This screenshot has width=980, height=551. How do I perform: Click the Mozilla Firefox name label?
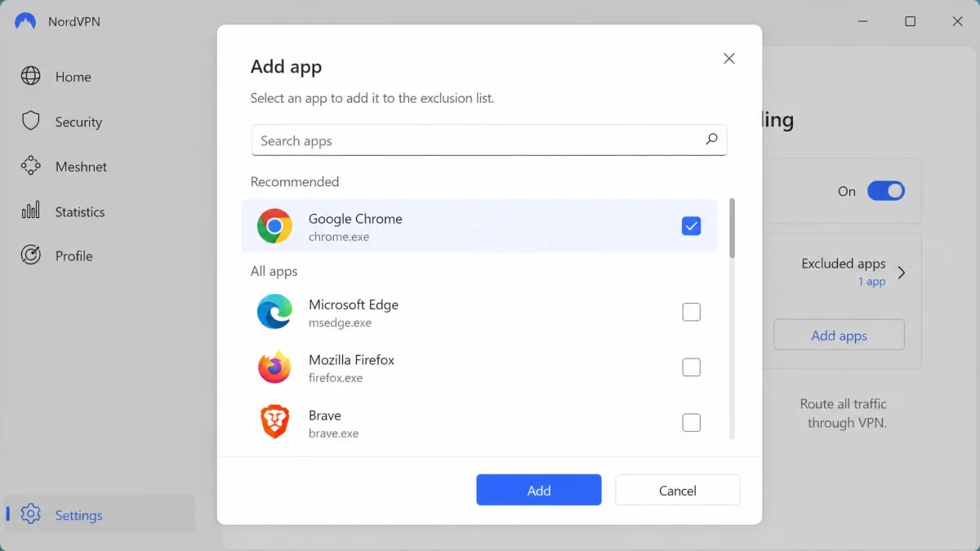pyautogui.click(x=351, y=360)
